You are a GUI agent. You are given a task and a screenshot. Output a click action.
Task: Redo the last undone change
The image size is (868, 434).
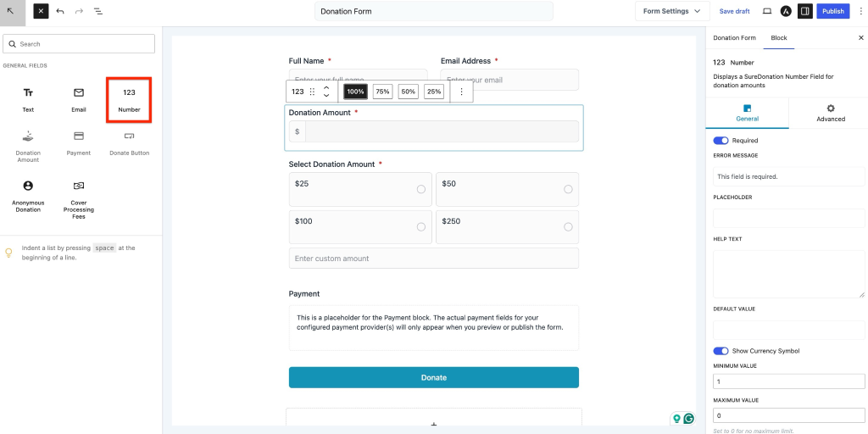coord(79,11)
